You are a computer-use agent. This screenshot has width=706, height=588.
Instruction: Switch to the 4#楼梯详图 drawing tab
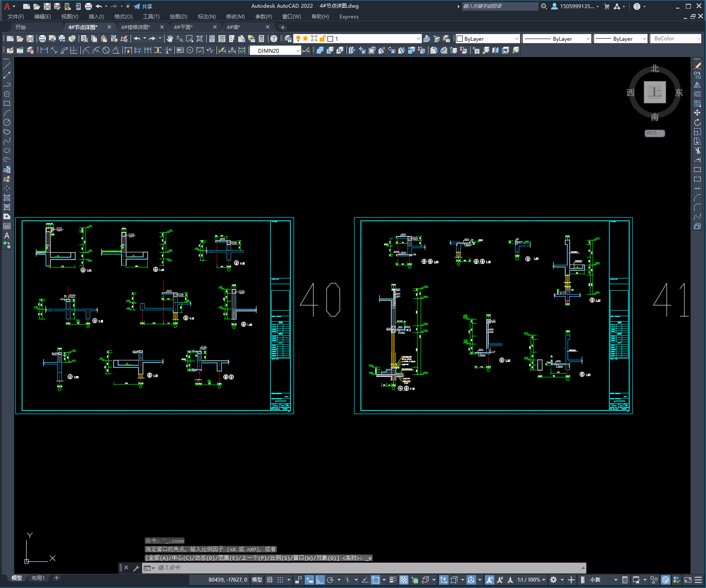tap(136, 27)
